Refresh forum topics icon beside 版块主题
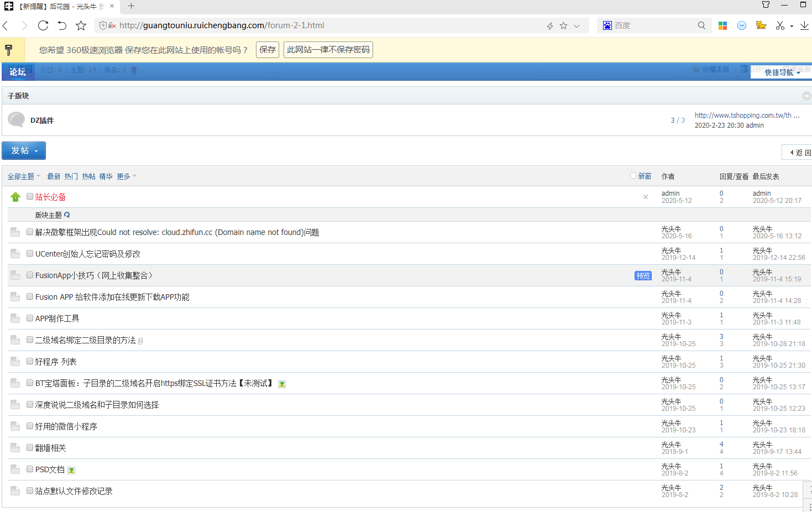The image size is (812, 512). coord(67,215)
